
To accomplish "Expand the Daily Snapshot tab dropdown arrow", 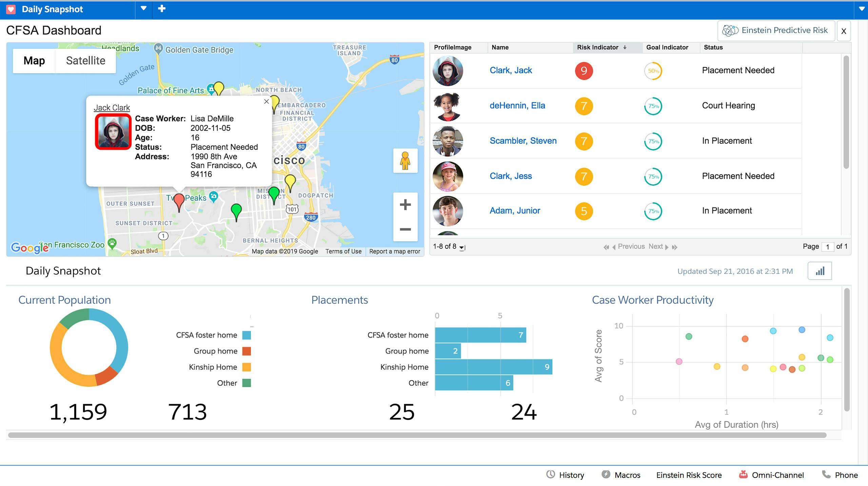I will coord(143,9).
